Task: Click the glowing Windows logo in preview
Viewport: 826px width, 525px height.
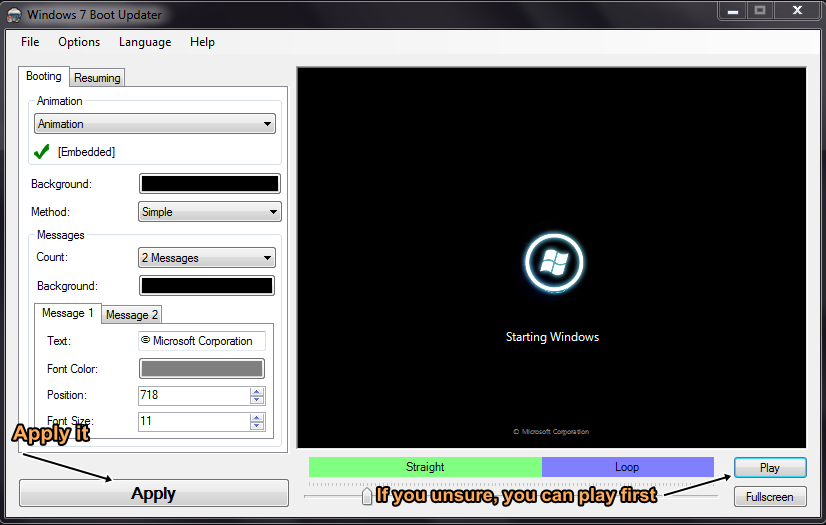Action: [554, 262]
